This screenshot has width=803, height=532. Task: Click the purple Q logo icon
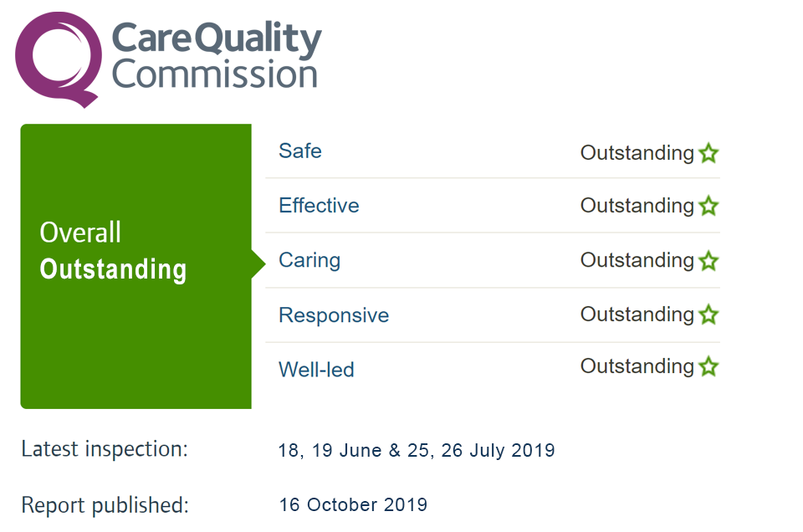pos(58,59)
